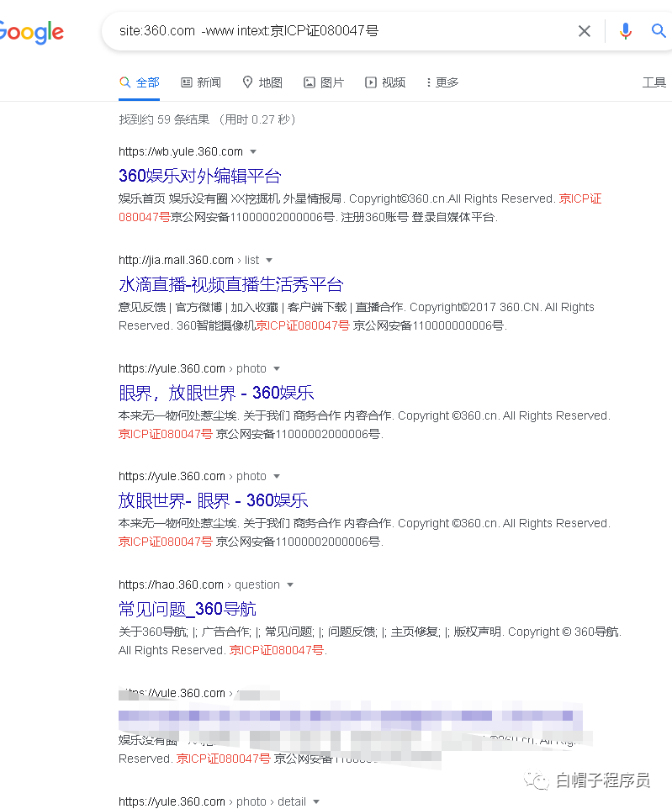The width and height of the screenshot is (672, 809).
Task: Click the https://wb.yule.360.com URL text
Action: [x=181, y=151]
